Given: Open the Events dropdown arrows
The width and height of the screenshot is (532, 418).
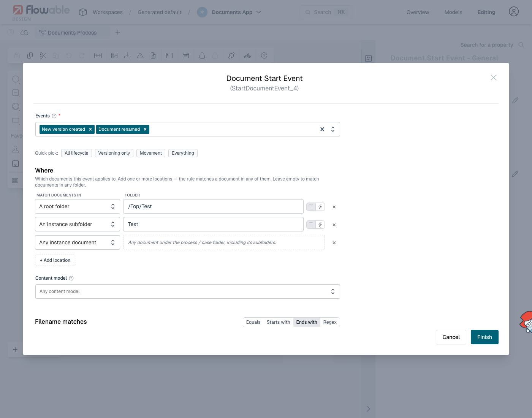Looking at the screenshot, I should click(333, 129).
